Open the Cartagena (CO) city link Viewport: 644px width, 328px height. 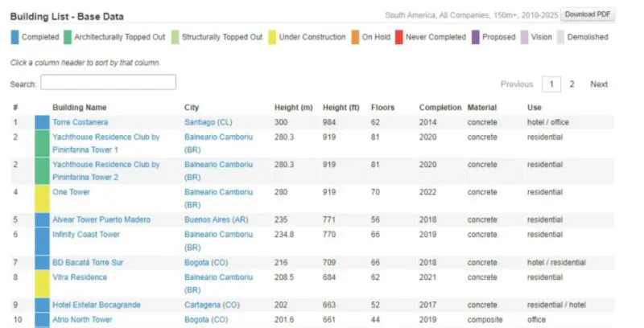coord(212,305)
